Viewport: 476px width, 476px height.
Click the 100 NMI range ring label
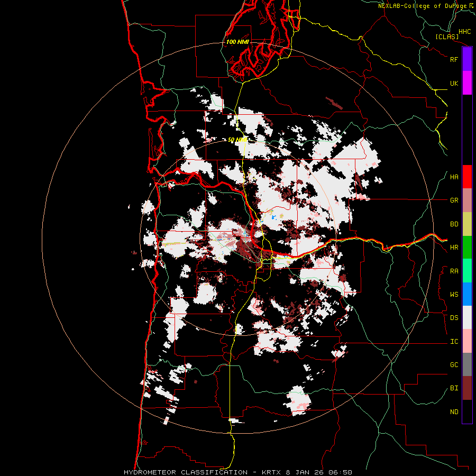point(237,42)
